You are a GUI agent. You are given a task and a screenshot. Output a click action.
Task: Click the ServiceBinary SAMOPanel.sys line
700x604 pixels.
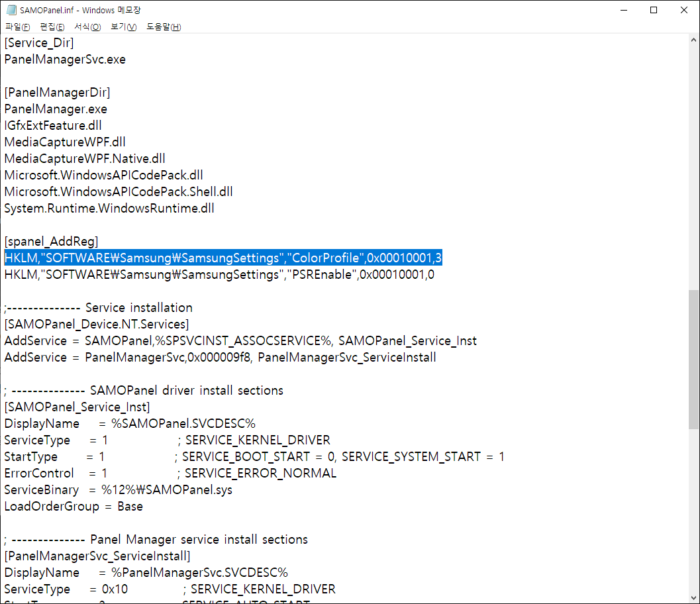point(119,489)
